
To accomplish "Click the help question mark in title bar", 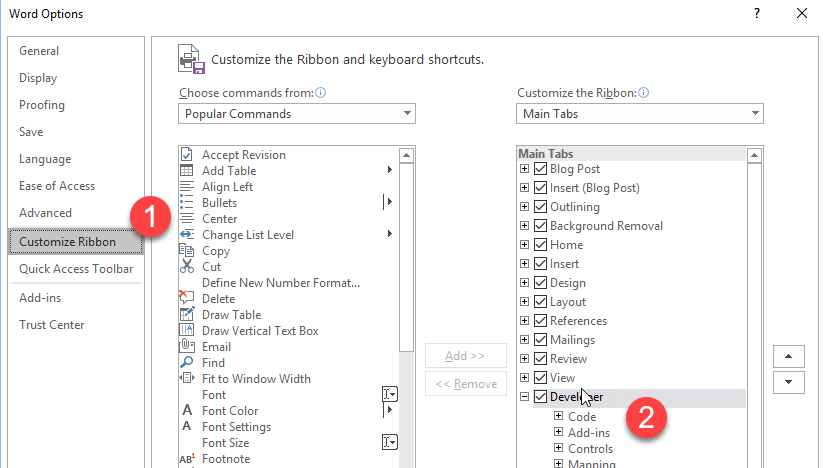I will tap(757, 13).
